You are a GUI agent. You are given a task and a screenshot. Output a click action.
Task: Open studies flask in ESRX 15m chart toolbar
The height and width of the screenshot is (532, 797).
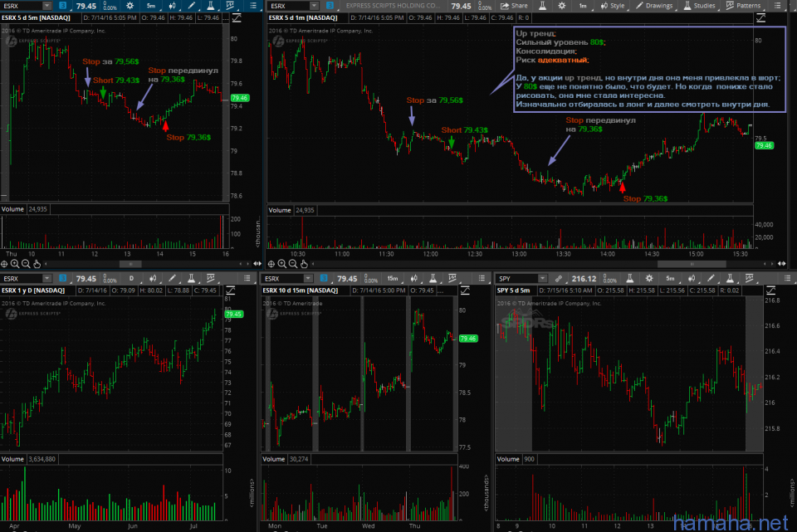(x=433, y=278)
